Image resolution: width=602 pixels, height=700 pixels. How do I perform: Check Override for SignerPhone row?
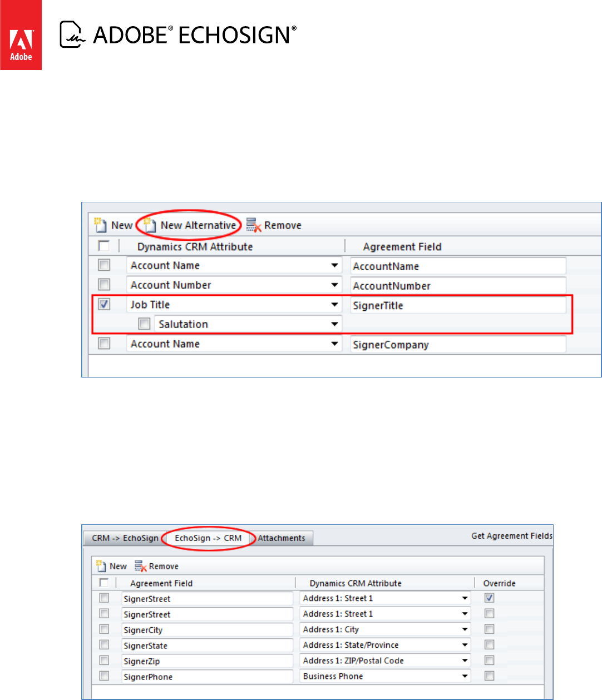pyautogui.click(x=489, y=676)
